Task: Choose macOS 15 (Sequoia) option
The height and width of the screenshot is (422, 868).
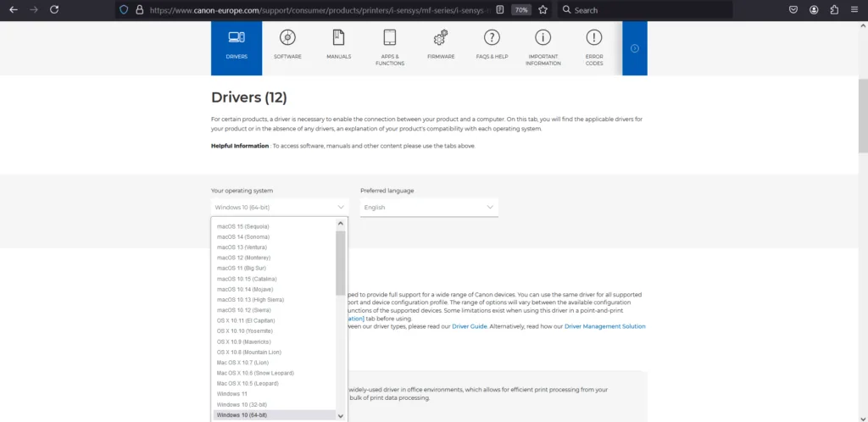Action: (242, 226)
